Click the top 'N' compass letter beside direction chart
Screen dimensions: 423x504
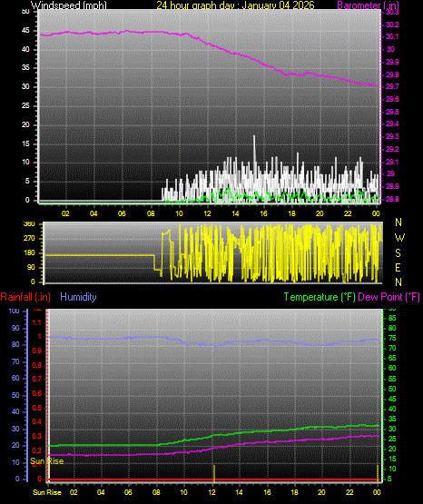[x=398, y=222]
